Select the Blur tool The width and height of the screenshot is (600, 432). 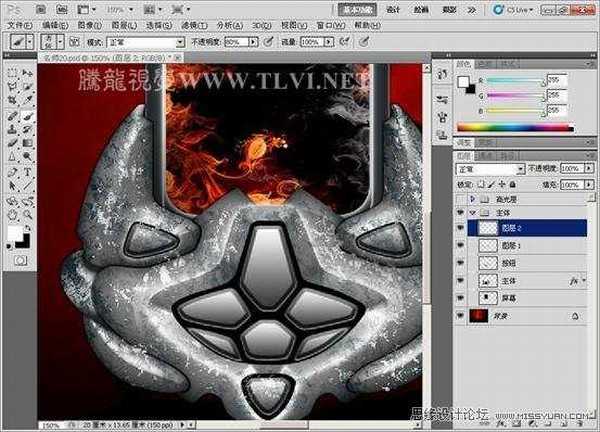tap(13, 156)
